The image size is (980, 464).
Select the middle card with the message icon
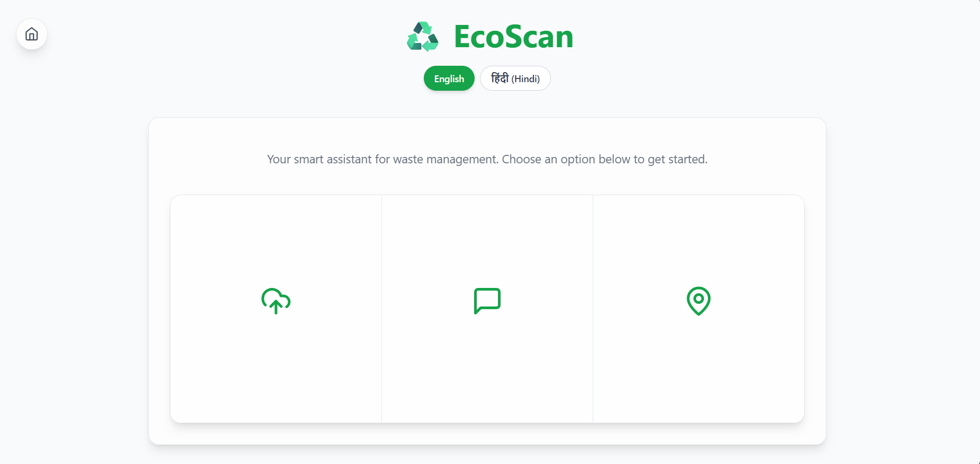pos(487,309)
